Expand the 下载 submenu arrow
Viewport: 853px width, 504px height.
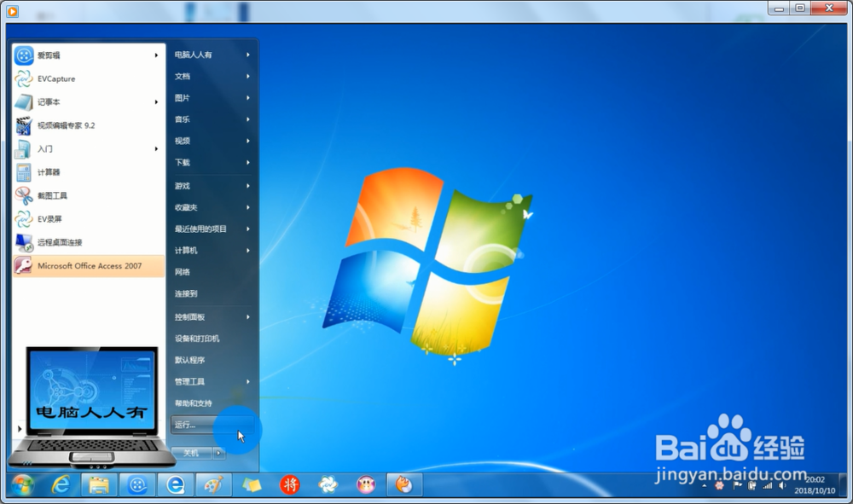(248, 163)
